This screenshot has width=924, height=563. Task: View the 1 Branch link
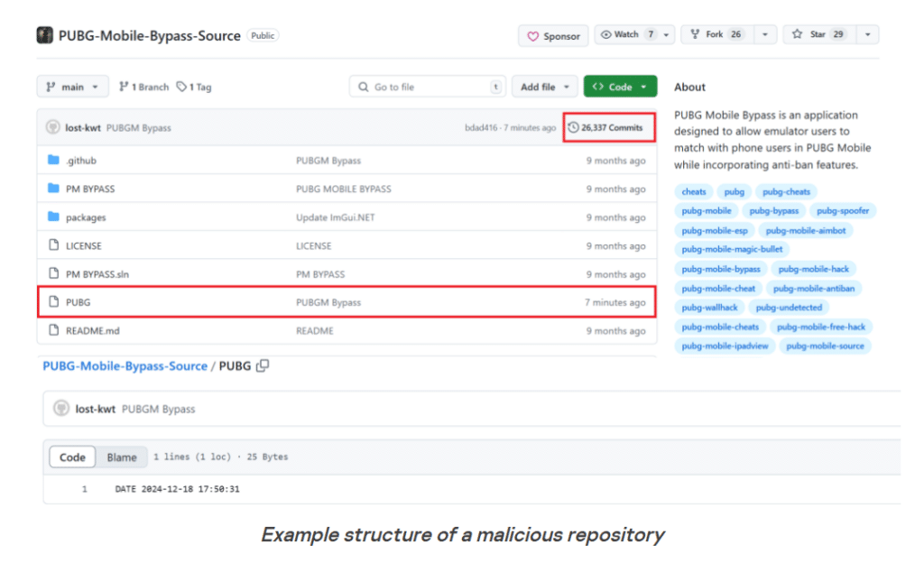143,88
